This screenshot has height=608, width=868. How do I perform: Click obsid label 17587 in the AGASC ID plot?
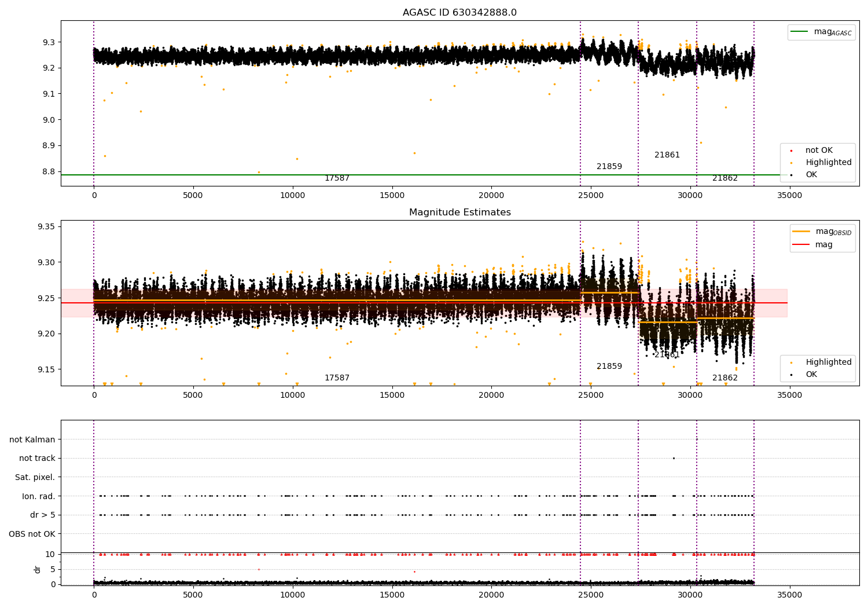(337, 178)
